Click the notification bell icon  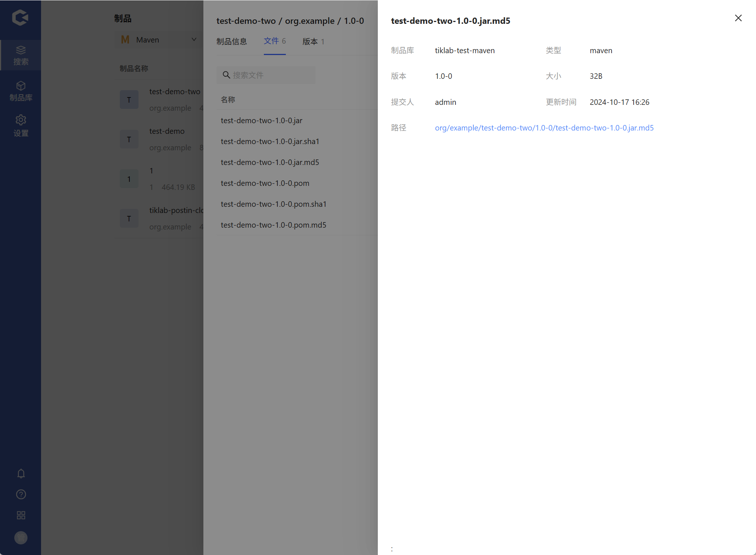[x=21, y=474]
